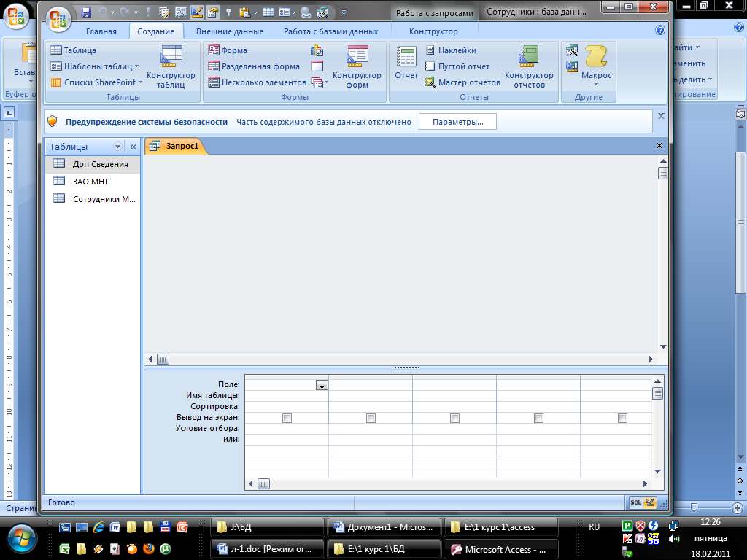Viewport: 747px width, 560px height.
Task: Switch to SQL view in status bar
Action: [636, 502]
